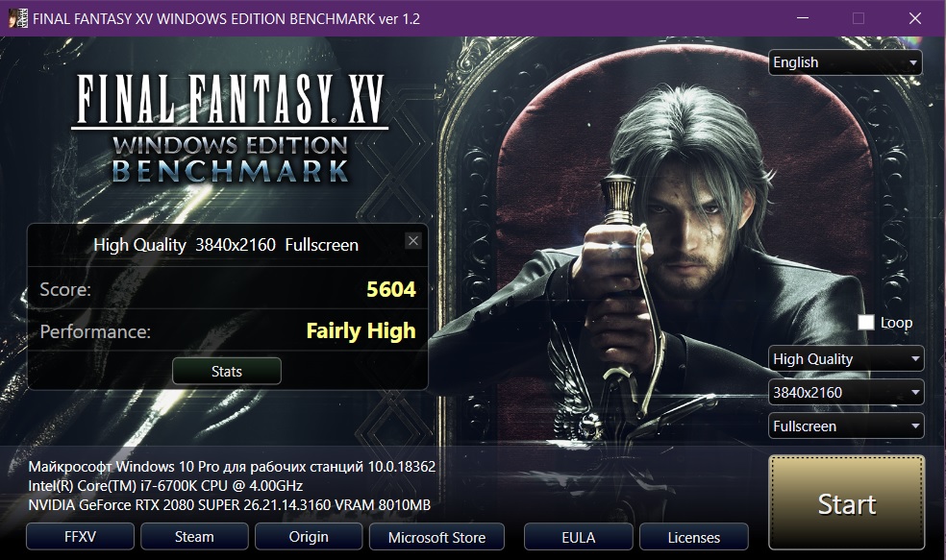Minimize the benchmark window
Screen dimensions: 946x560
pos(803,18)
